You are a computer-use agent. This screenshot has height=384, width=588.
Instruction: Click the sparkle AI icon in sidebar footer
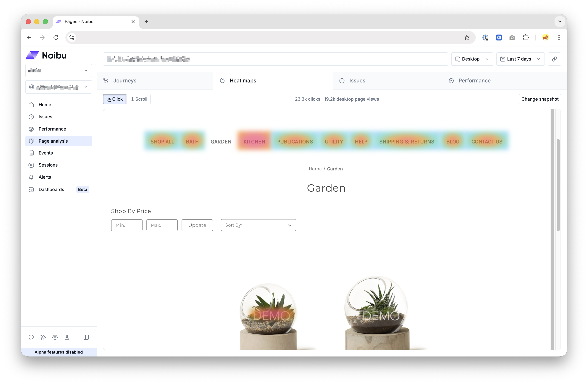click(43, 337)
